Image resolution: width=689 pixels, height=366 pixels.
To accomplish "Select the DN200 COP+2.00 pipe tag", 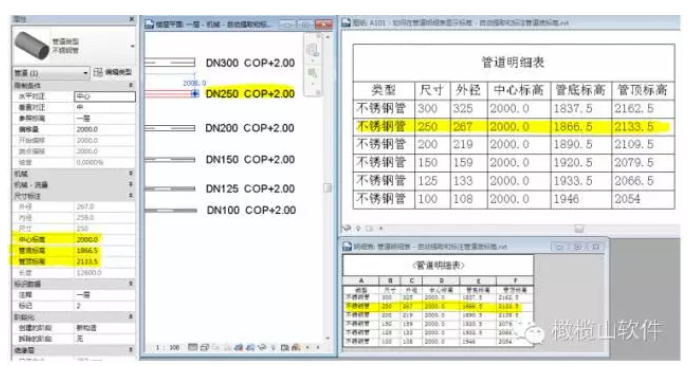I will click(250, 128).
